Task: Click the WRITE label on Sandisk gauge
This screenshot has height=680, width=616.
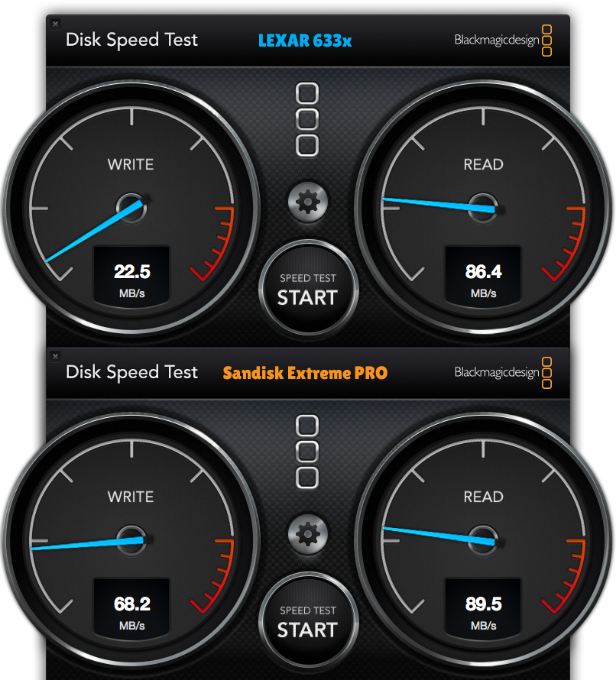Action: [131, 497]
